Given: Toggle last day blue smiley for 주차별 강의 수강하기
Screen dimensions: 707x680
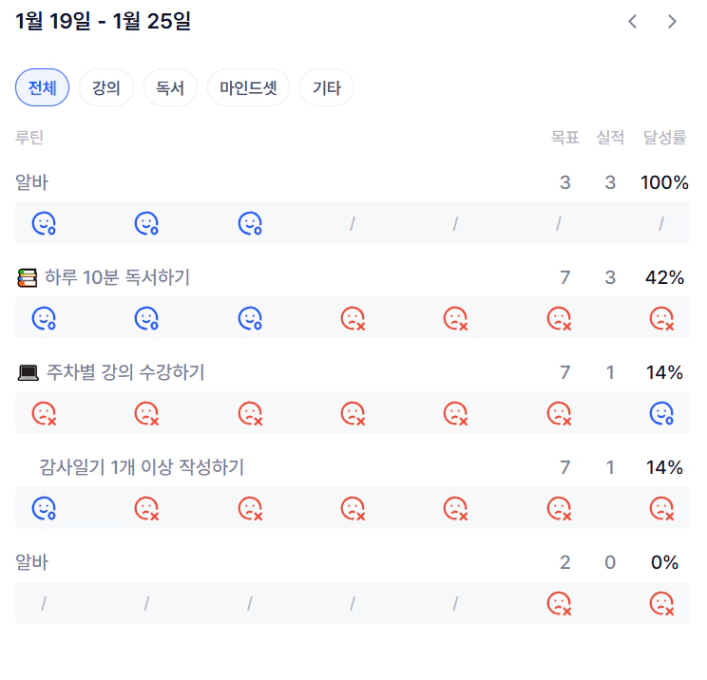Looking at the screenshot, I should 661,413.
